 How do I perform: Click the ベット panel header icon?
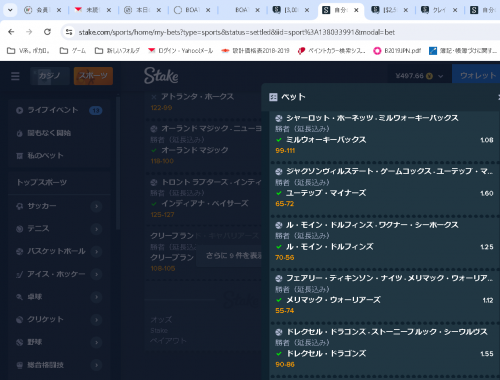pos(273,97)
